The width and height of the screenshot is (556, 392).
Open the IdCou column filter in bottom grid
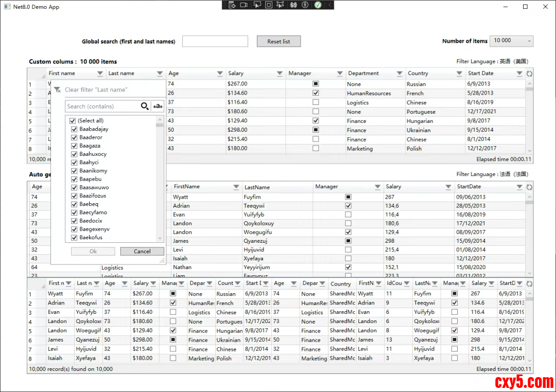pos(407,283)
